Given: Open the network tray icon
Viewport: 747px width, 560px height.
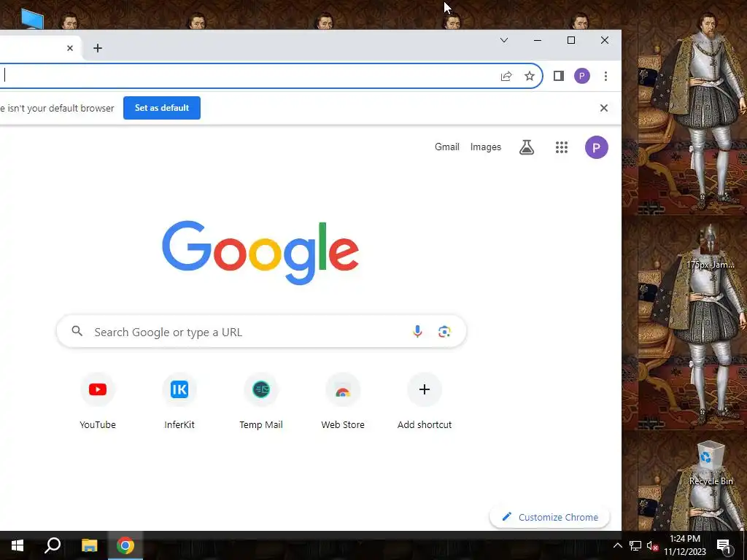Looking at the screenshot, I should (x=635, y=545).
